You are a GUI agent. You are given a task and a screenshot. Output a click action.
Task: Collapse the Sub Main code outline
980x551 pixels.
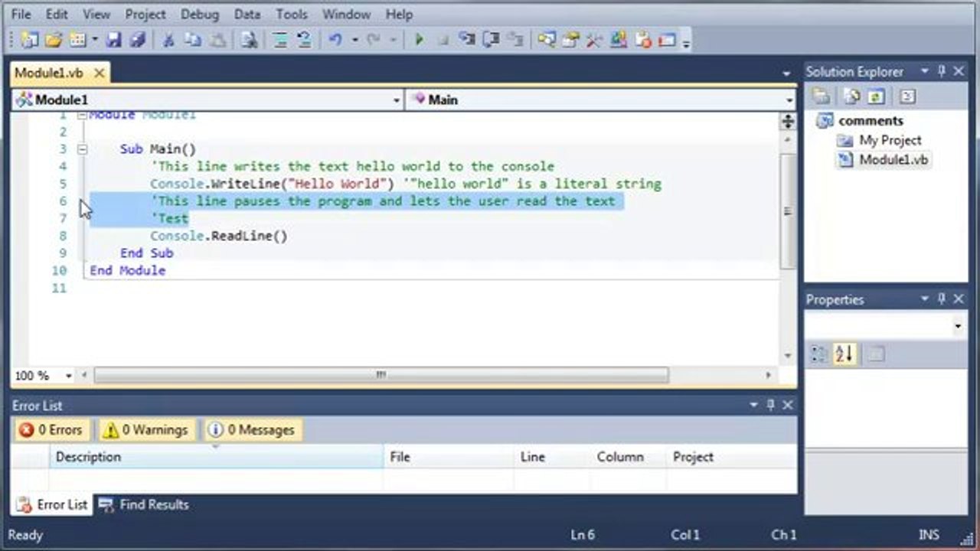82,149
